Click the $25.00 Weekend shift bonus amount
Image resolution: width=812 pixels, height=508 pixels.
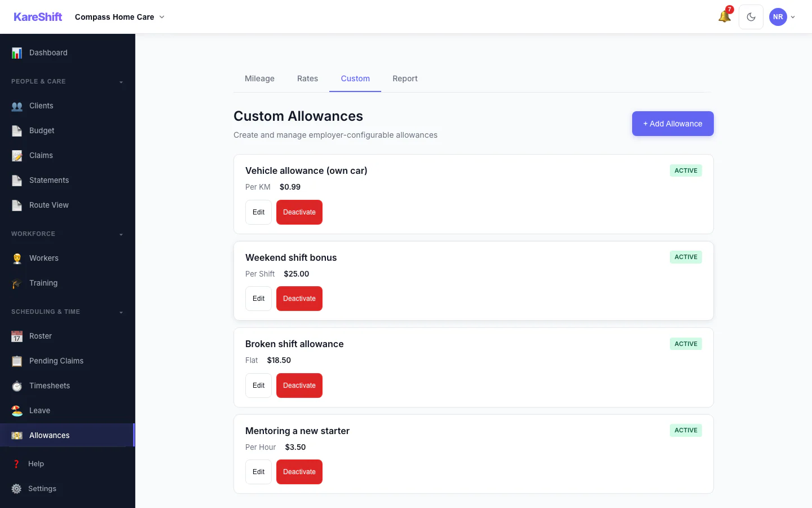pyautogui.click(x=297, y=274)
